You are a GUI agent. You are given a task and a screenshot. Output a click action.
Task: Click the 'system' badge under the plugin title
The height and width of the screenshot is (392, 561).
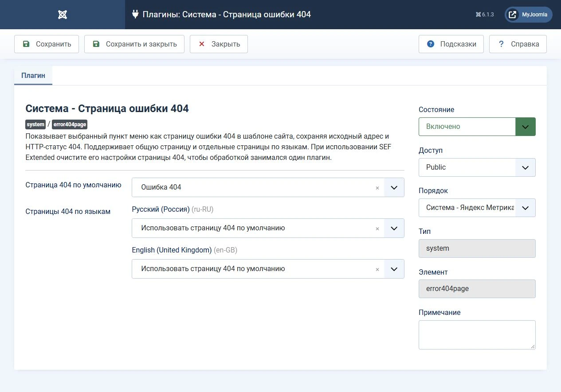click(x=35, y=124)
